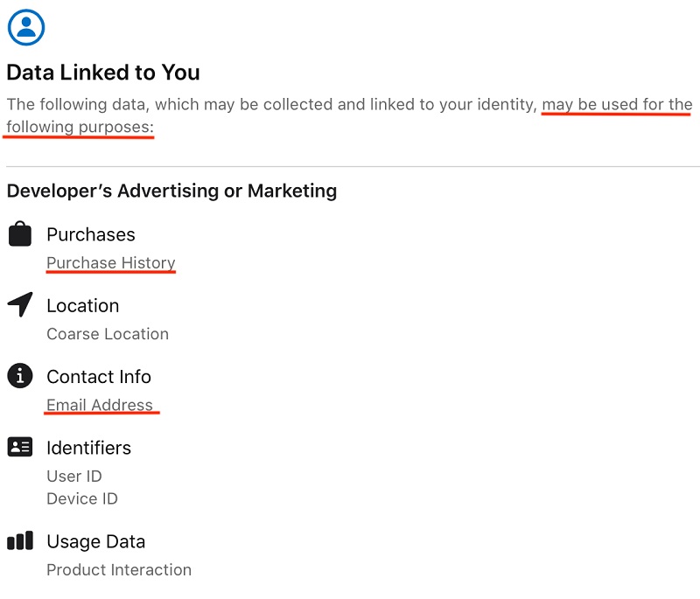Click the Identifiers ID card icon

click(19, 447)
